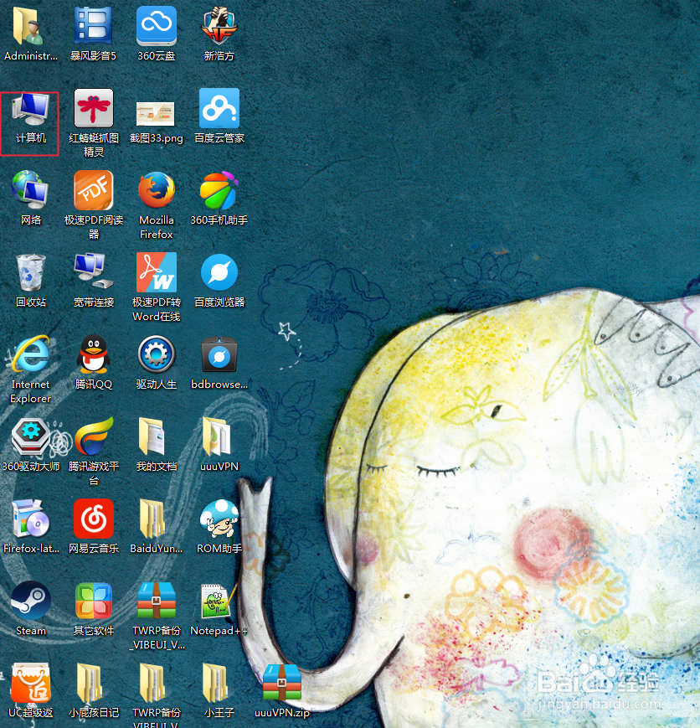Select the 宽带连接 broadband connection icon
The width and height of the screenshot is (700, 728).
[93, 271]
